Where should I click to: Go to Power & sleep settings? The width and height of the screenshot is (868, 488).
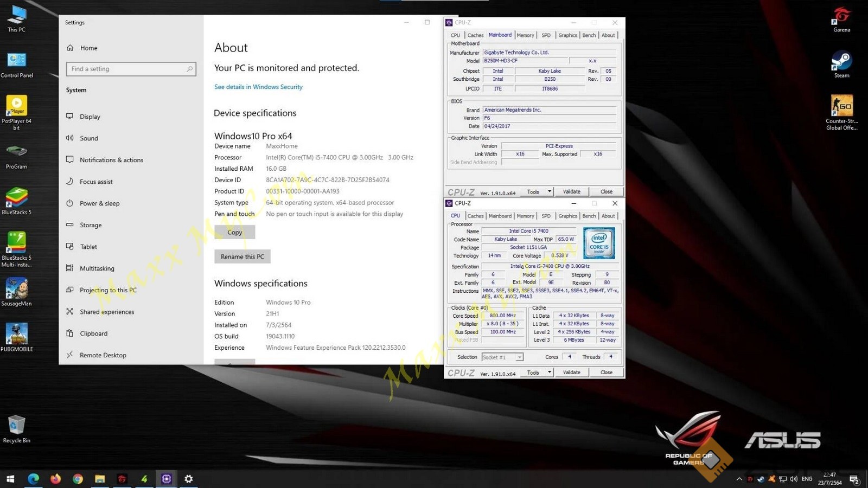[x=99, y=203]
